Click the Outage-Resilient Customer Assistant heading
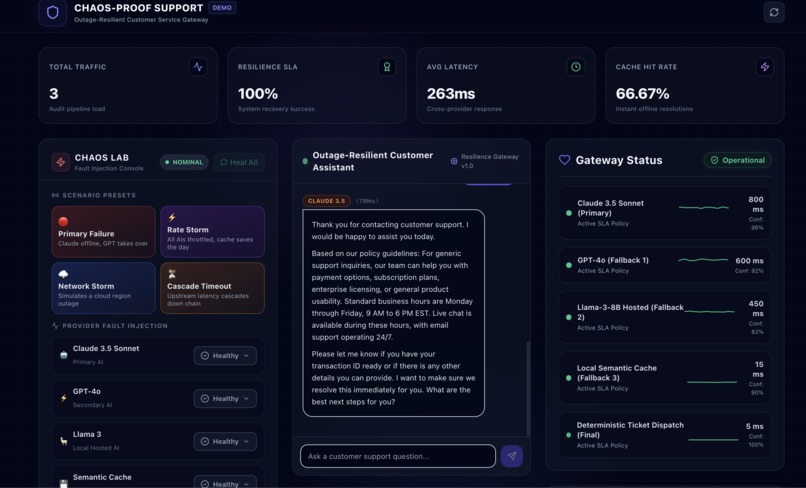The width and height of the screenshot is (806, 488). click(373, 161)
